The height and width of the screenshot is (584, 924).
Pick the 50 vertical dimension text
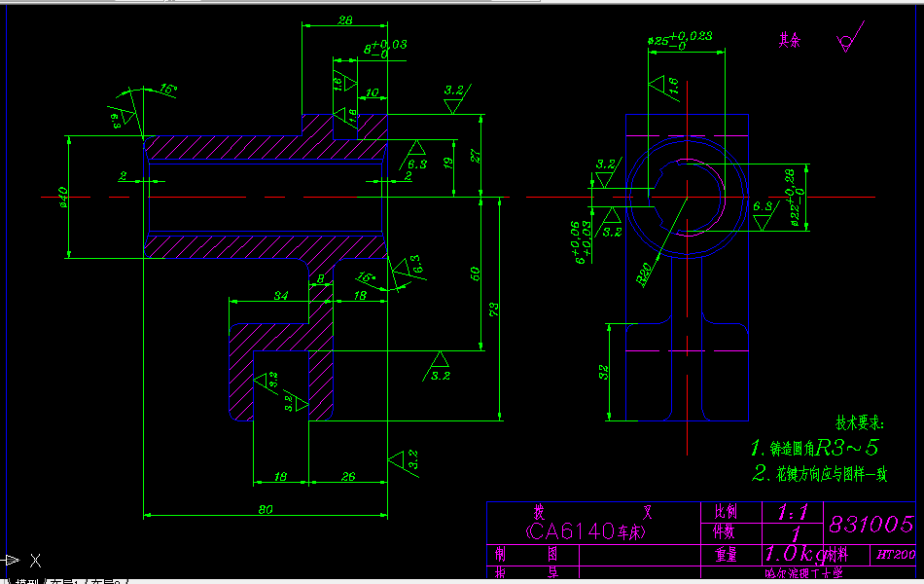coord(475,274)
